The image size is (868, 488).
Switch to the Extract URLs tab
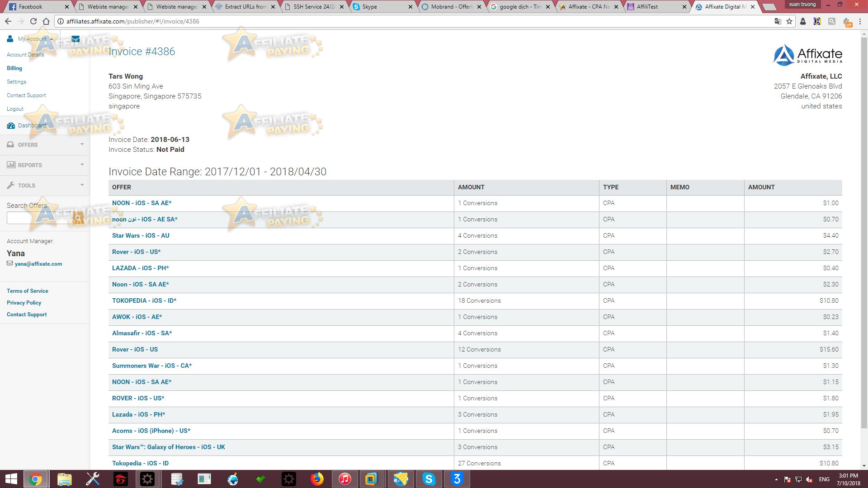click(x=245, y=7)
